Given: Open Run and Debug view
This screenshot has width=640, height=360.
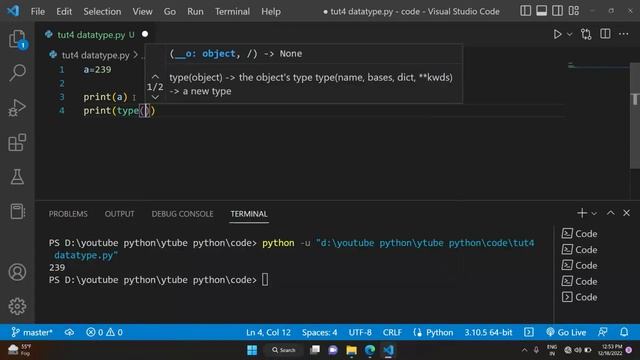Looking at the screenshot, I should 17,108.
